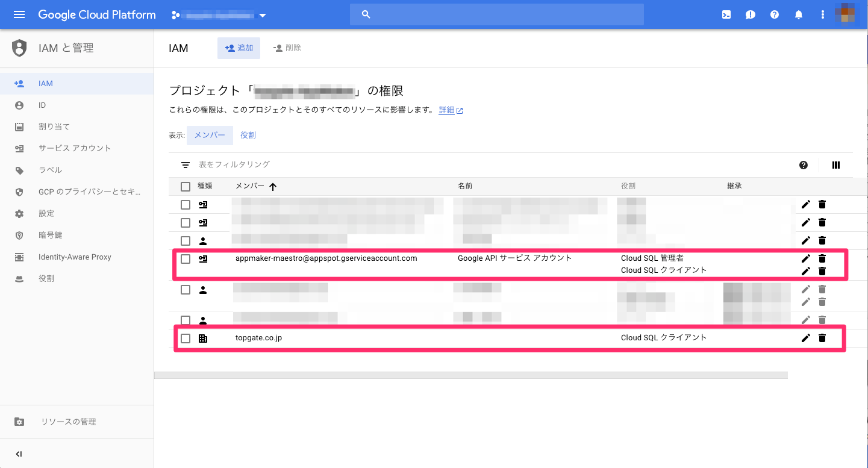Screen dimensions: 868x468
Task: Click the filter lines icon
Action: (x=186, y=164)
